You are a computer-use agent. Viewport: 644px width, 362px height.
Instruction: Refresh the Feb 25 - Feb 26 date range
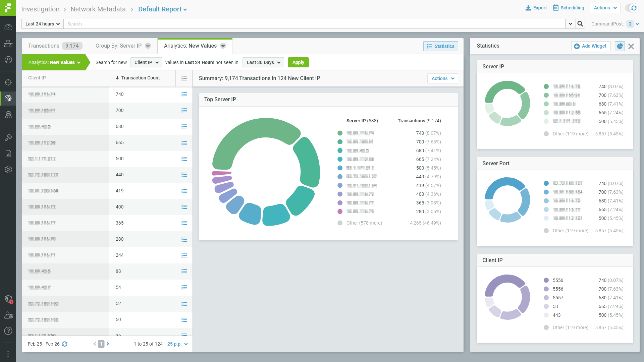65,344
